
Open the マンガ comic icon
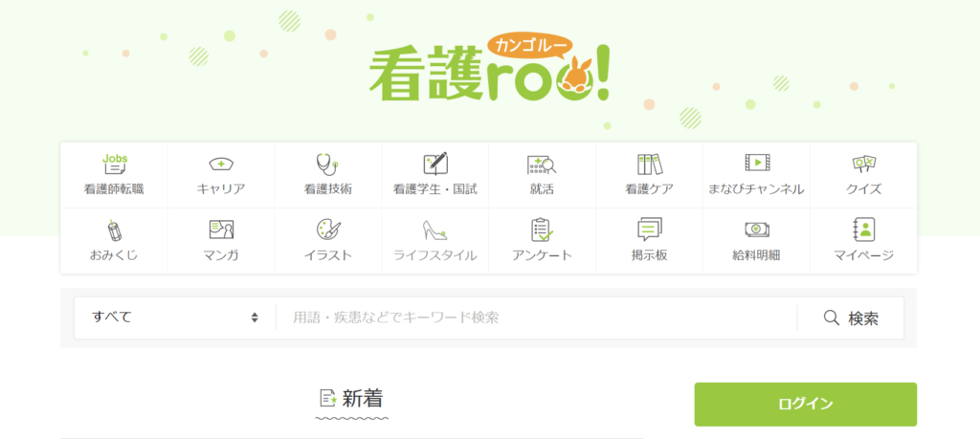221,230
